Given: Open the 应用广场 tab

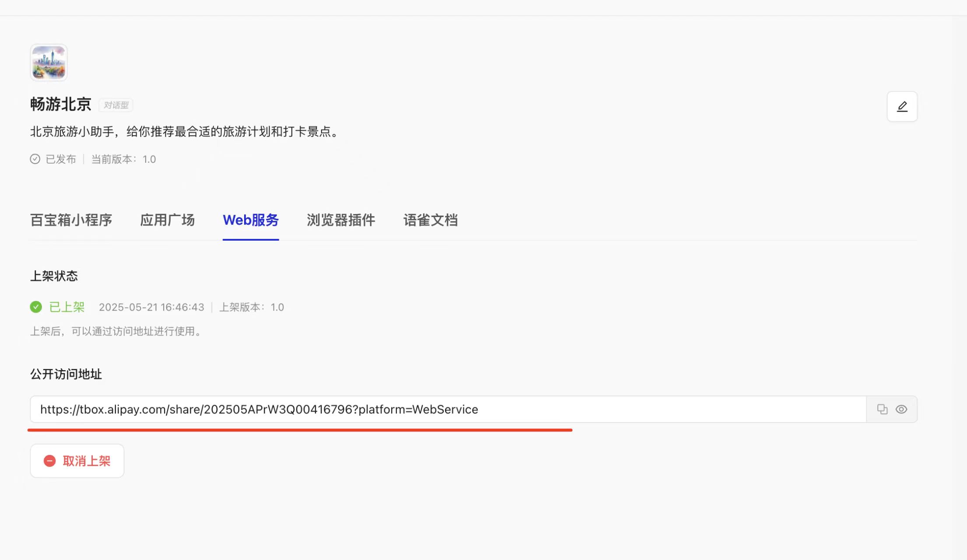Looking at the screenshot, I should click(x=167, y=220).
